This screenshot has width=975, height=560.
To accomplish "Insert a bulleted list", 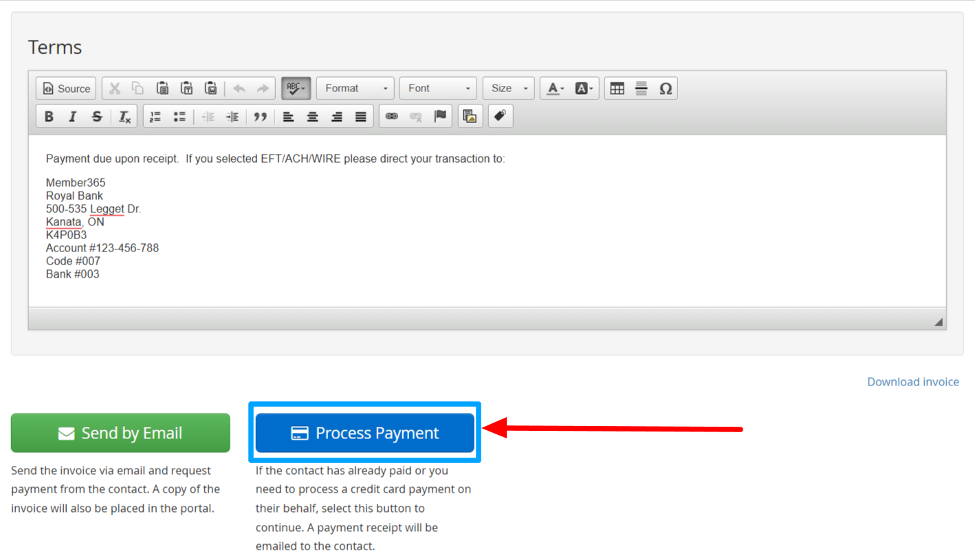I will (x=179, y=117).
